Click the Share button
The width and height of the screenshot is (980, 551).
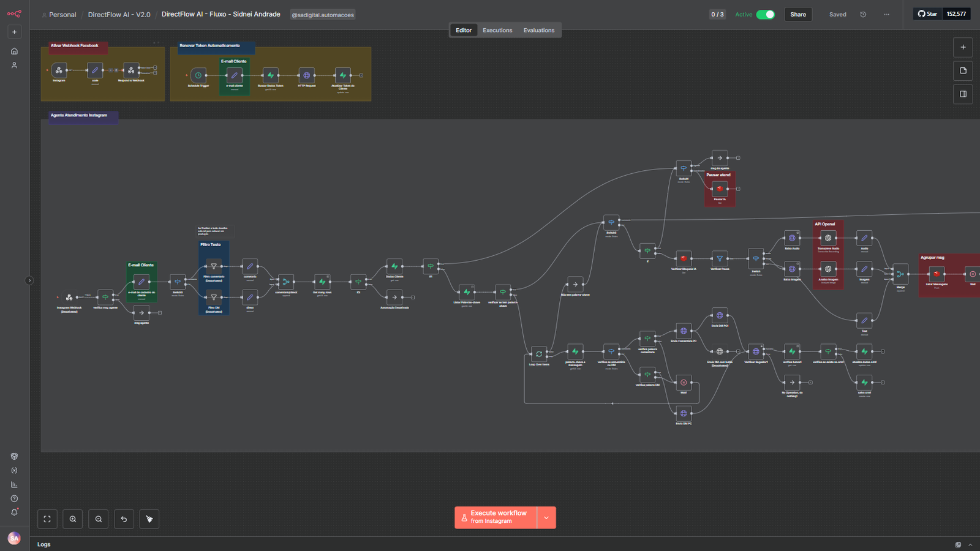tap(797, 15)
